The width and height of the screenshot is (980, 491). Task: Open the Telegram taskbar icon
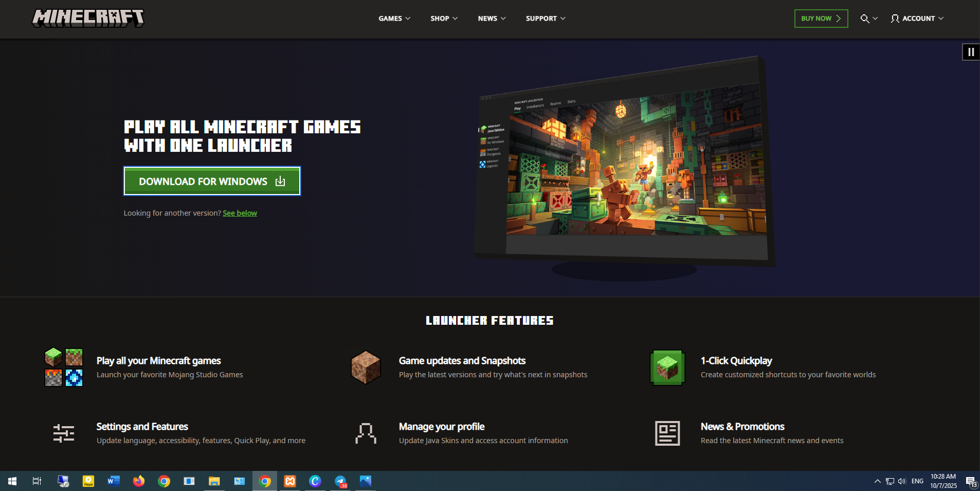(340, 481)
